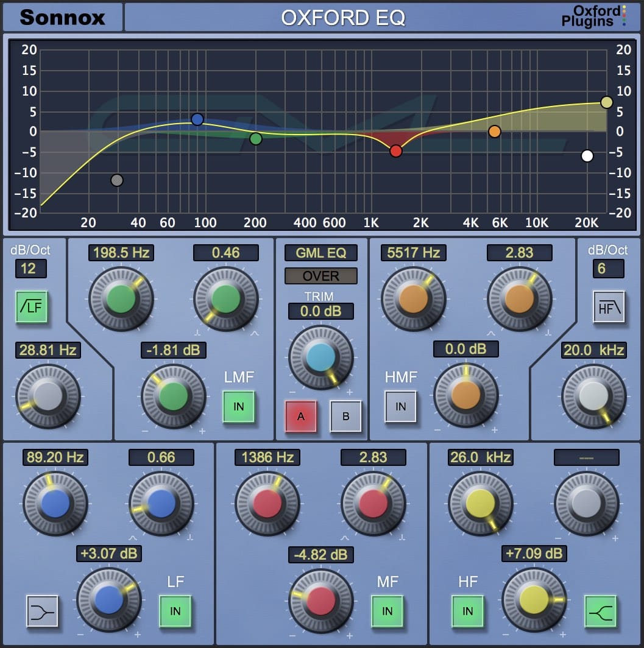
Task: Enable the /LF high-pass filter icon
Action: coord(31,307)
